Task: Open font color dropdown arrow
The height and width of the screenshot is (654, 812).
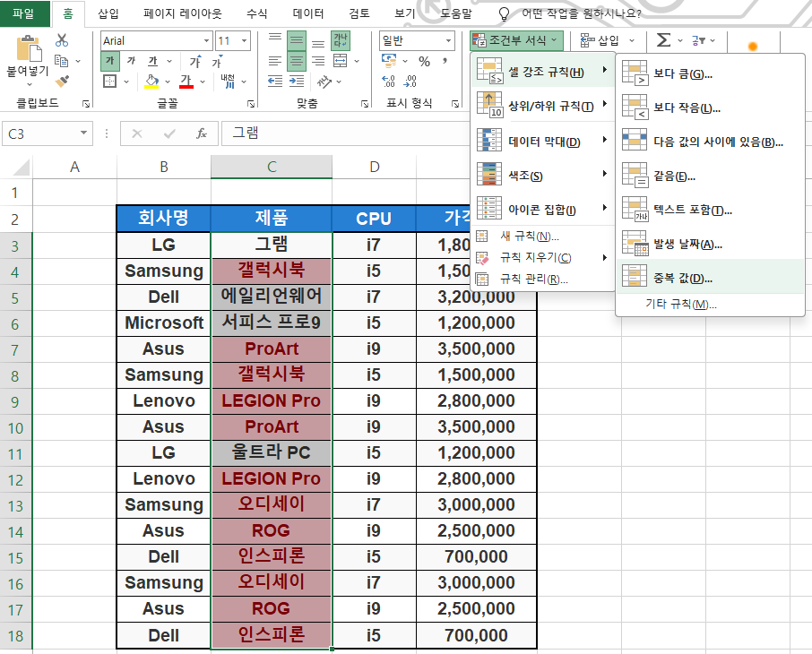Action: pos(203,82)
